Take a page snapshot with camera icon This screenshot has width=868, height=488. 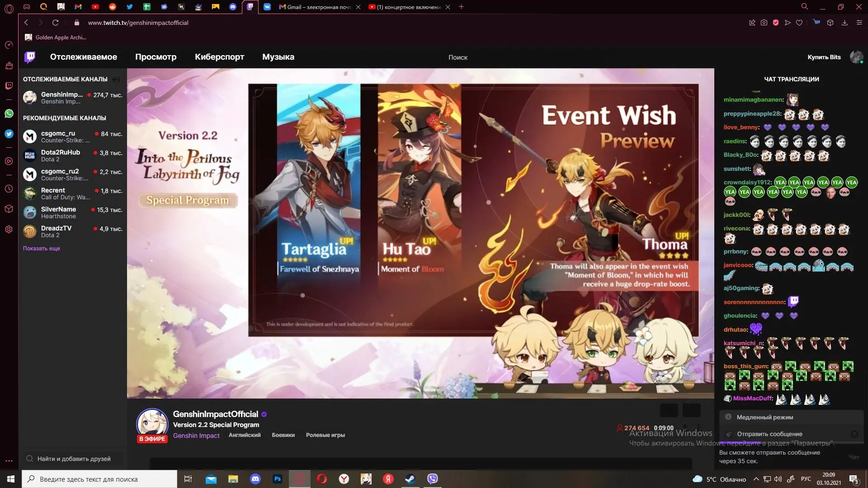click(x=764, y=23)
